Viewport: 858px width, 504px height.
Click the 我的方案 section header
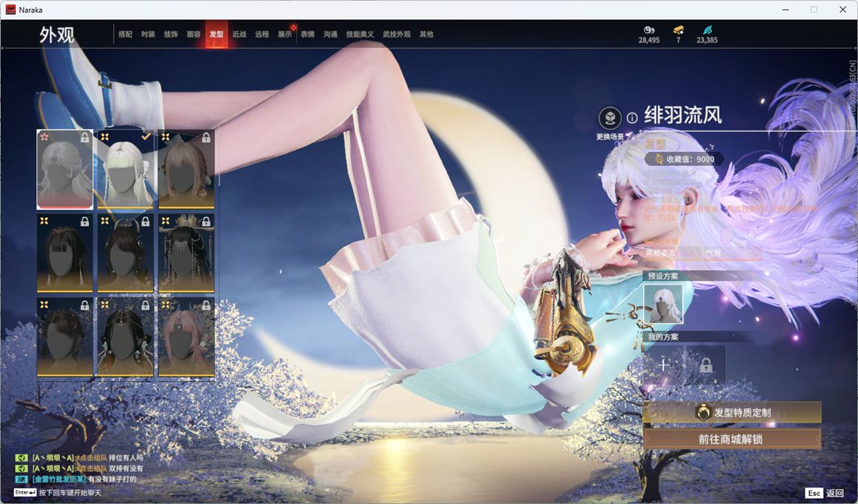click(663, 336)
